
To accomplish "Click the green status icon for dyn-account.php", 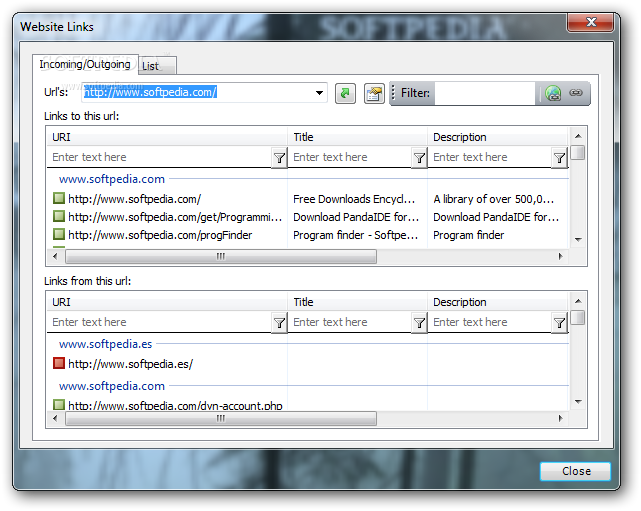I will (59, 405).
